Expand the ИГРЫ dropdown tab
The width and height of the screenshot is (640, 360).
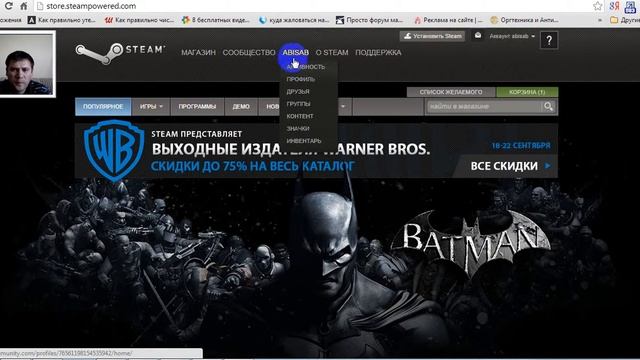click(x=151, y=107)
